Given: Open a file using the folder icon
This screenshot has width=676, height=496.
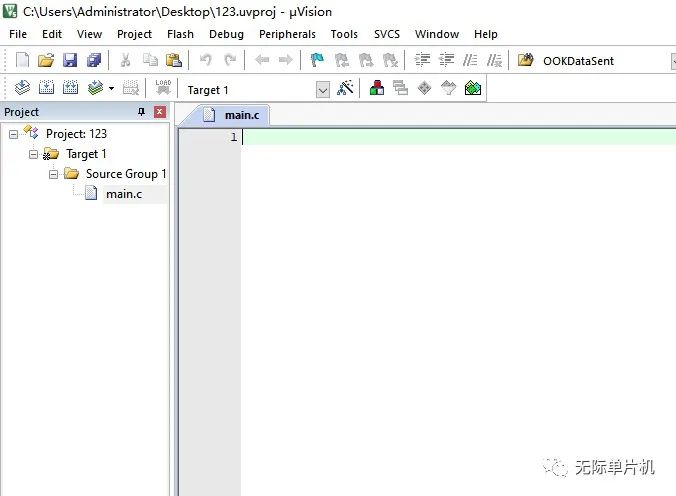Looking at the screenshot, I should pyautogui.click(x=46, y=60).
